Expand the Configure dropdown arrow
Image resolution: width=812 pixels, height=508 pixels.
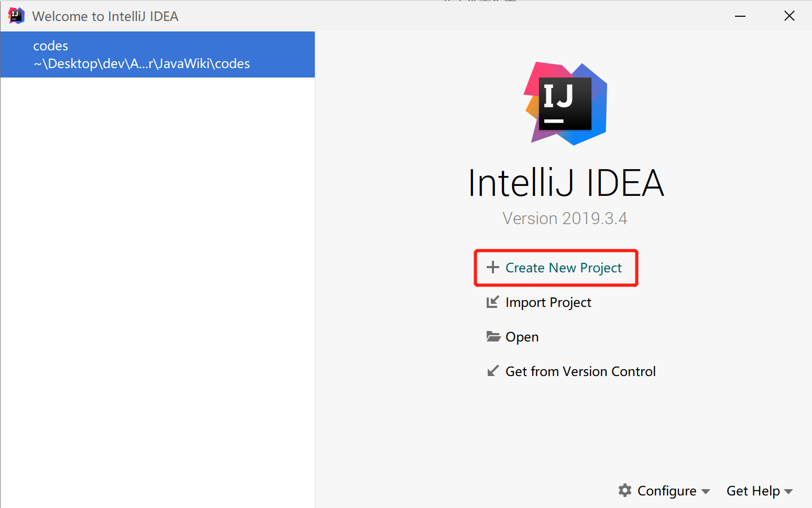point(706,491)
